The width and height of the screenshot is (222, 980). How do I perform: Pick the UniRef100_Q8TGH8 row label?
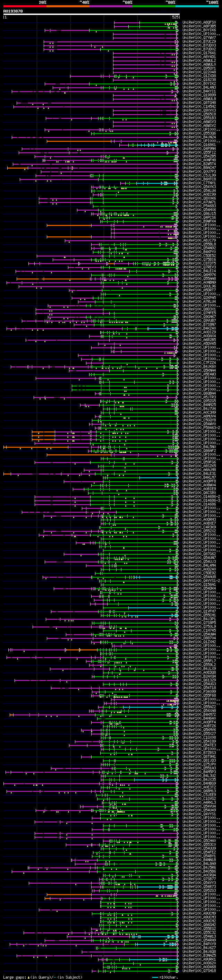(199, 103)
